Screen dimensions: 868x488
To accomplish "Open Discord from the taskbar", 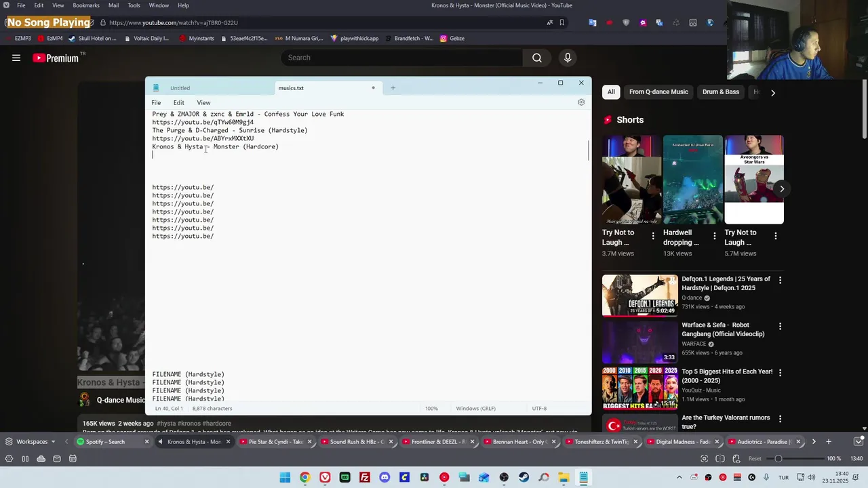I will tap(384, 477).
